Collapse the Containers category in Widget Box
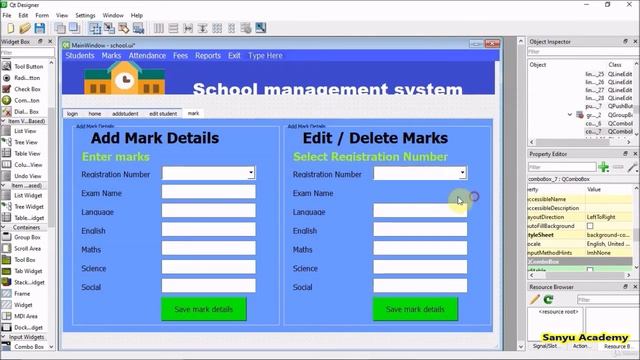The image size is (640, 360). click(4, 227)
